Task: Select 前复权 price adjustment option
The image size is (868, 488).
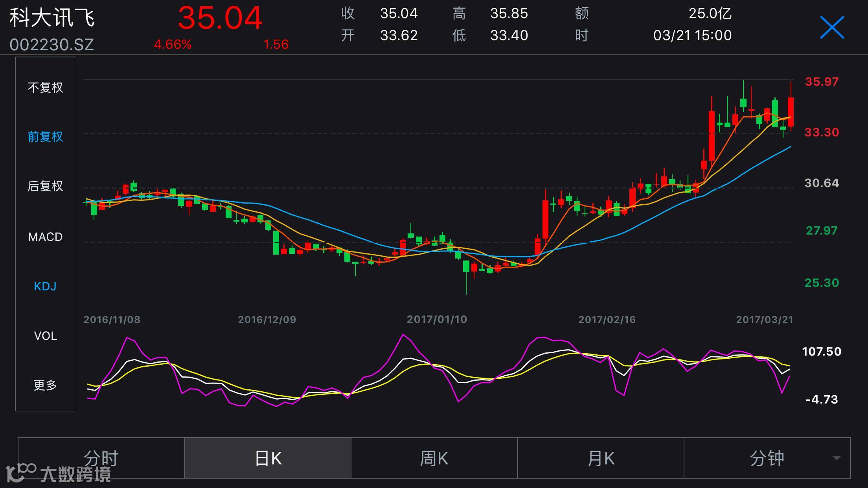Action: (45, 136)
